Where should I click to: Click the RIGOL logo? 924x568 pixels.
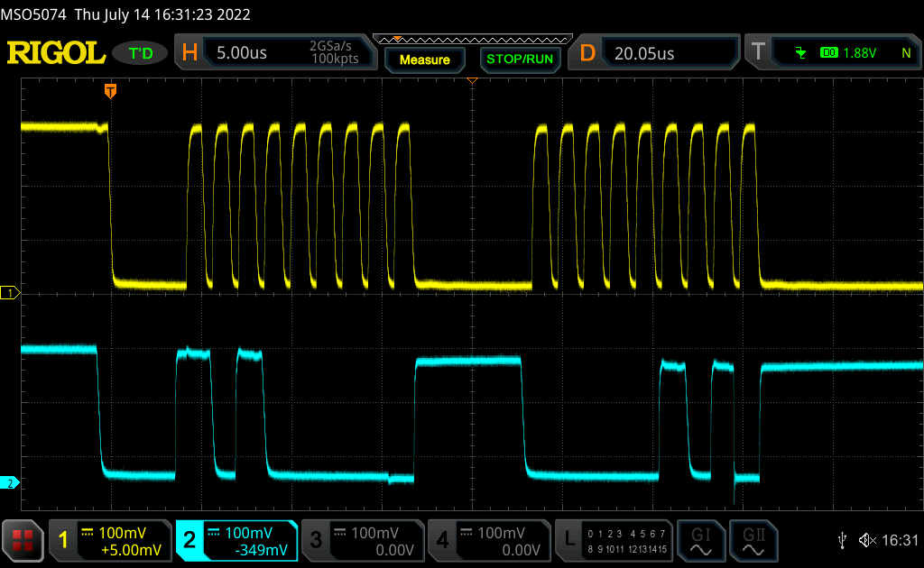(x=56, y=53)
